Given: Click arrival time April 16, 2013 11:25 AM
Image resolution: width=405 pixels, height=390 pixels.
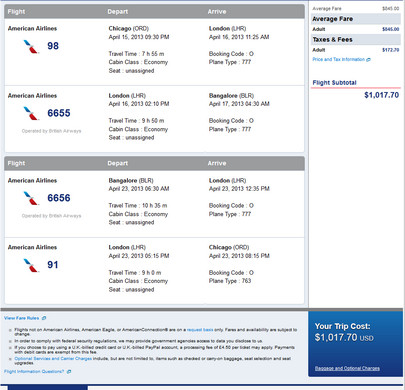Looking at the screenshot, I should click(239, 37).
